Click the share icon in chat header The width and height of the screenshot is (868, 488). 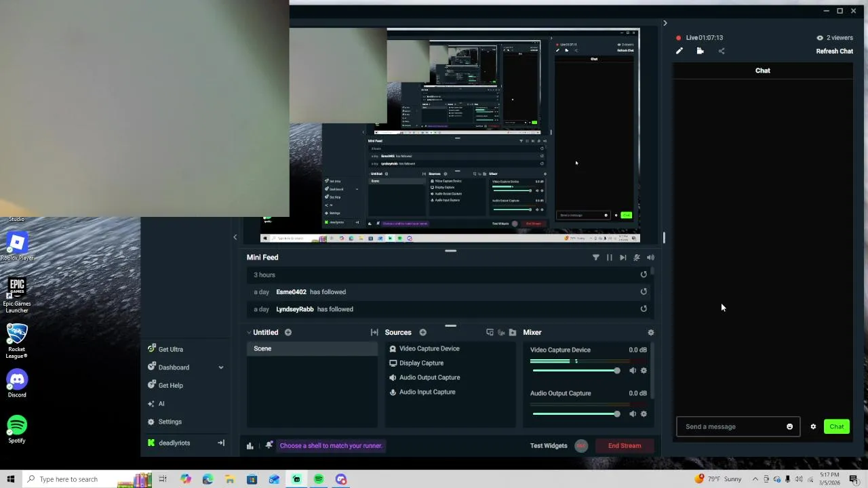coord(722,51)
